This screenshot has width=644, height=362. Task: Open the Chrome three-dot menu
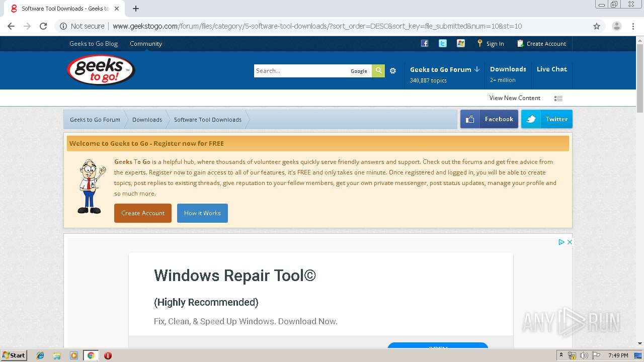tap(633, 26)
